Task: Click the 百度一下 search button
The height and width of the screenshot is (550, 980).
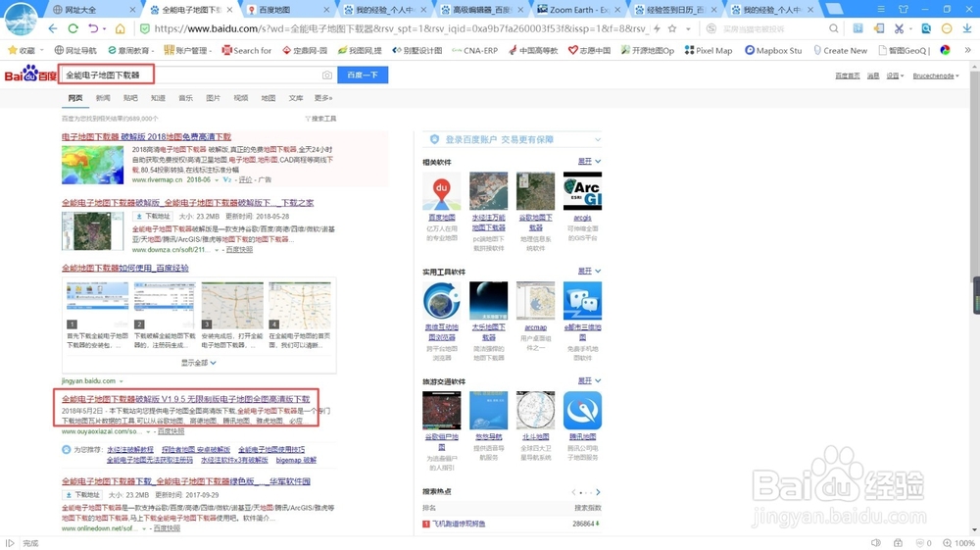Action: coord(363,75)
